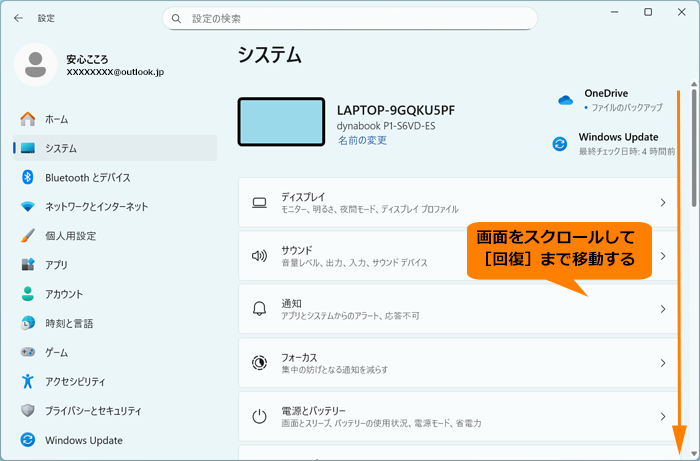Click the サウンド speaker icon
The image size is (700, 461).
click(x=259, y=256)
